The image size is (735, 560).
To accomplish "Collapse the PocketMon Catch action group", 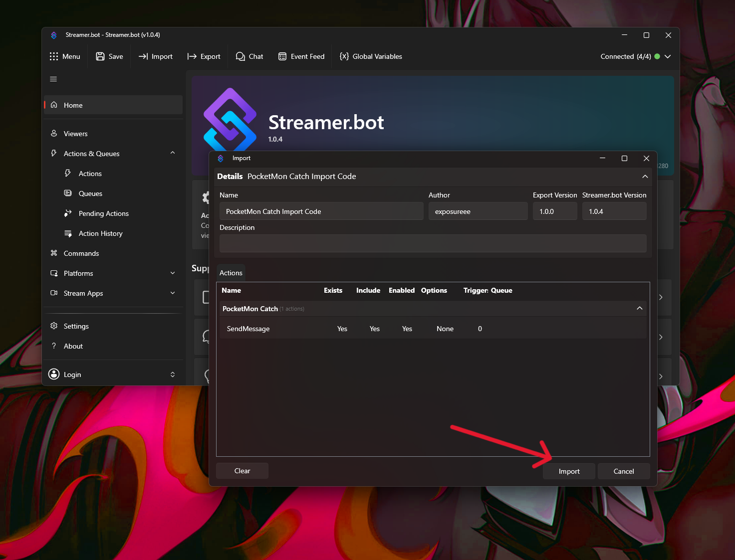I will (x=639, y=309).
